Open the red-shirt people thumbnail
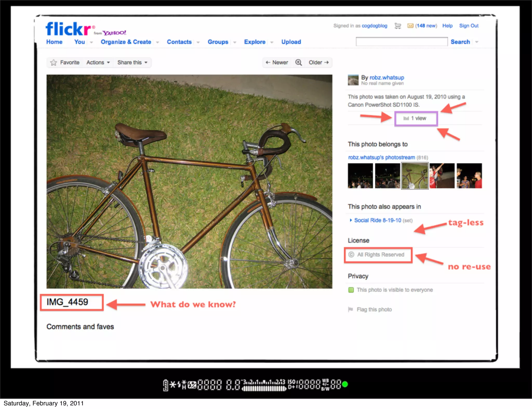The width and height of the screenshot is (532, 409). click(x=442, y=176)
